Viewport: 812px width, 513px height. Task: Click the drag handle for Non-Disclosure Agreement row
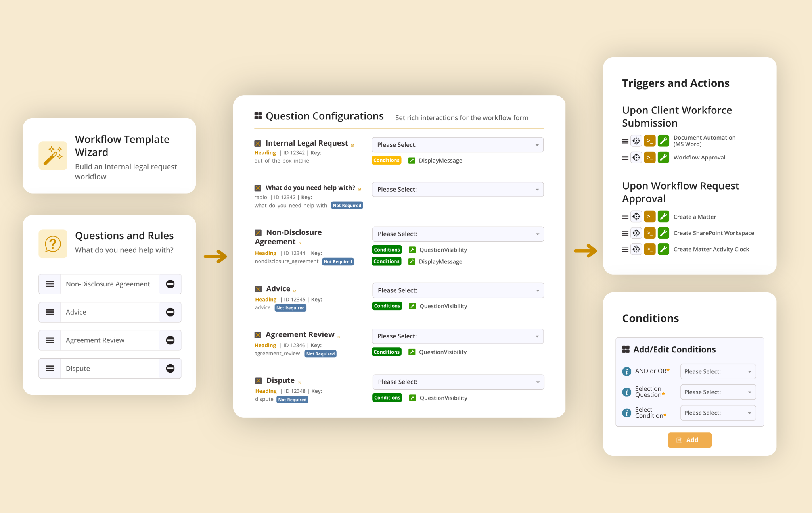click(50, 284)
